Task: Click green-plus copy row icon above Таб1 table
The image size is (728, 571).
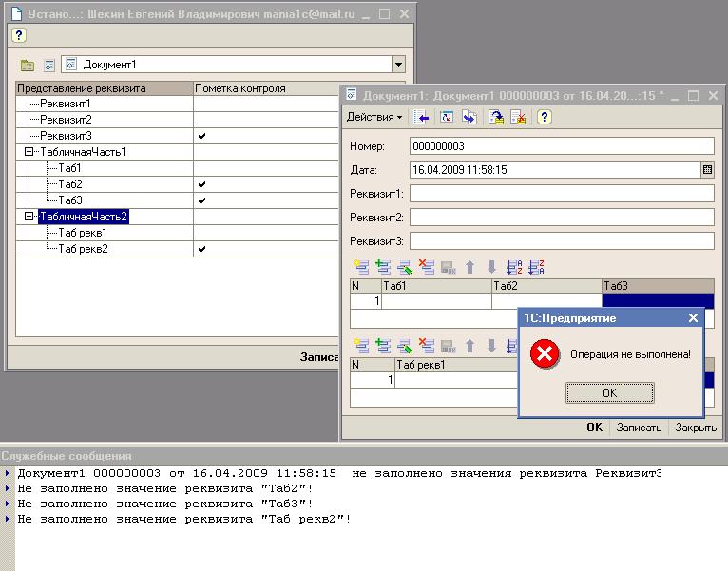Action: click(383, 267)
